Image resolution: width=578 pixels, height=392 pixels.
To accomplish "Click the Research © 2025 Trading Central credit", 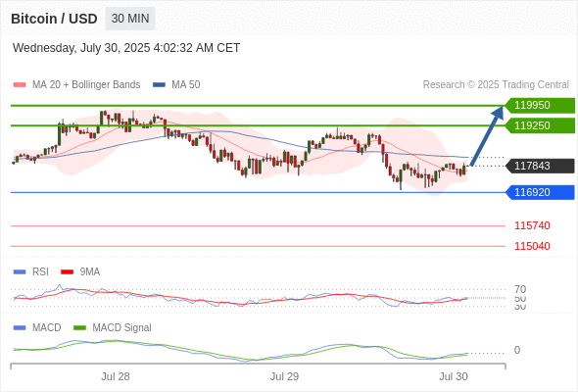I will [496, 85].
